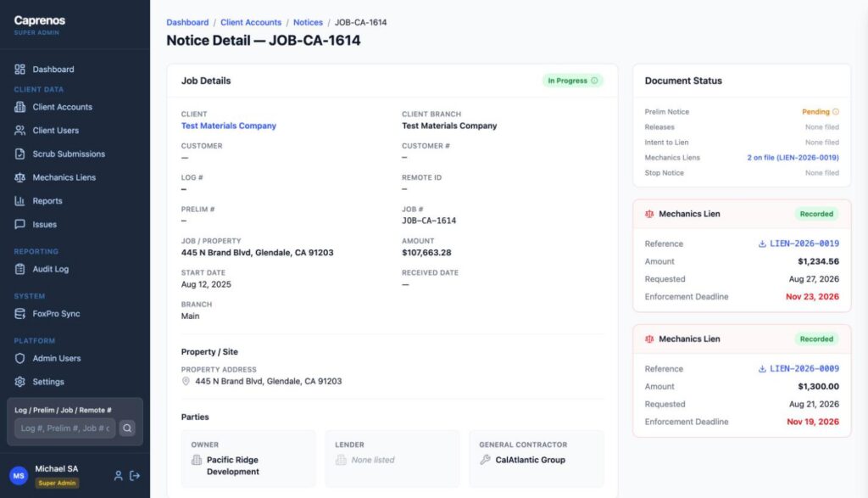Click scales icon on LIEN-2026-0009 card header
Screen dimensions: 868x498
(x=649, y=339)
